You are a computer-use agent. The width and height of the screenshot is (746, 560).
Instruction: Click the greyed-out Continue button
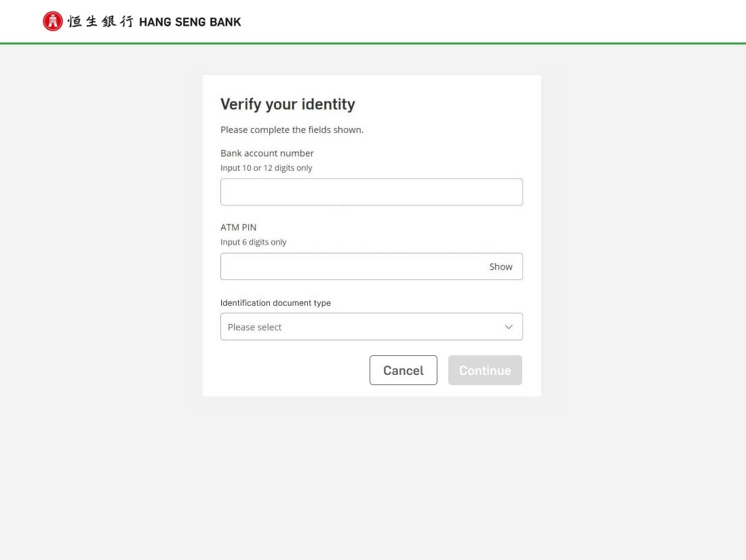[x=485, y=370]
